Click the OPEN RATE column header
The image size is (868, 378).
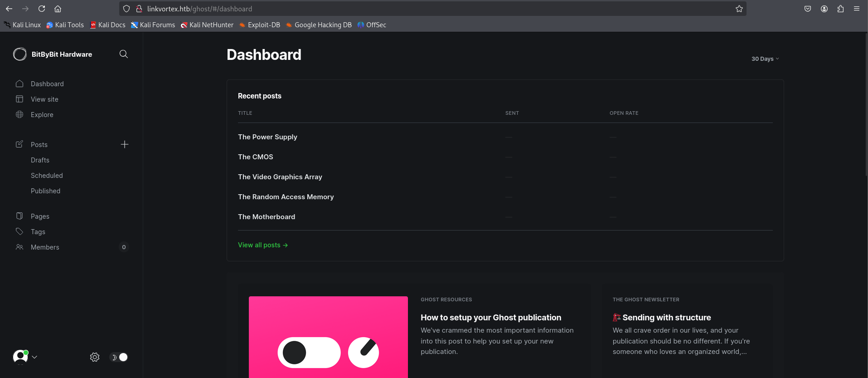point(624,113)
